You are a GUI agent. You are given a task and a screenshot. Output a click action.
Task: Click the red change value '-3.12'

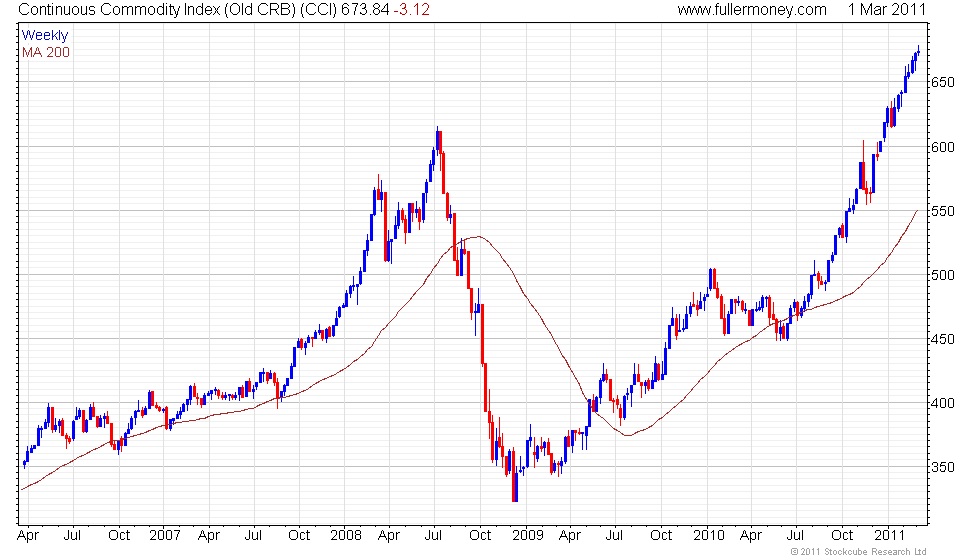pos(411,10)
